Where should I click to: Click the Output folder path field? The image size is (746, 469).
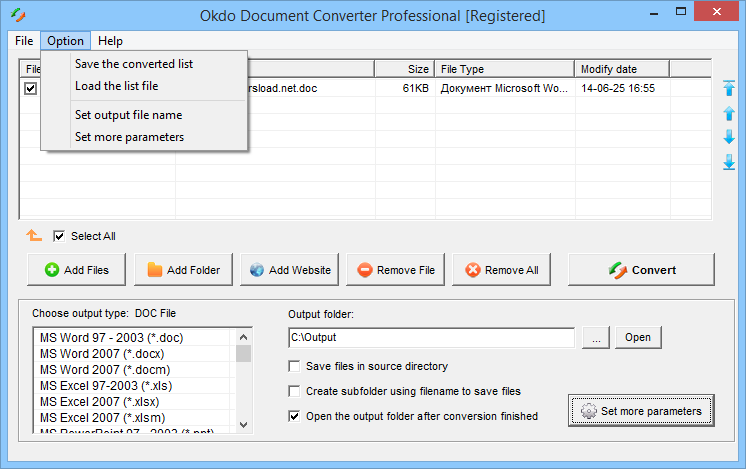[x=430, y=338]
